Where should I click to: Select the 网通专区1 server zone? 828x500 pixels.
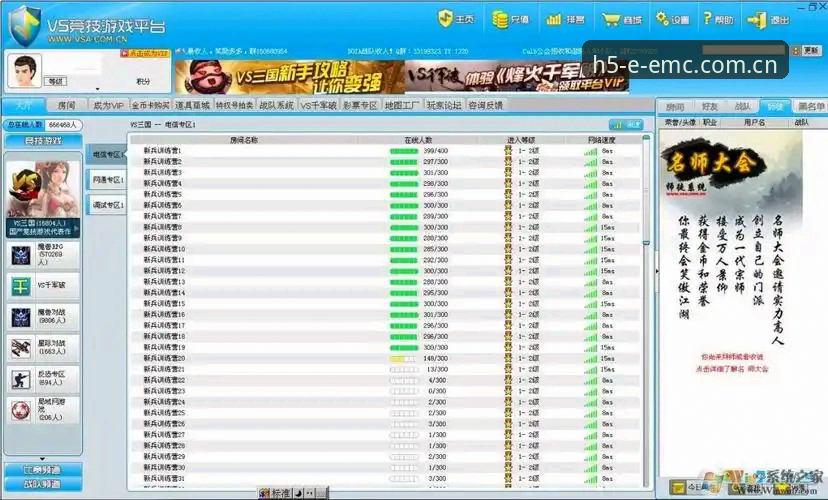coord(107,180)
